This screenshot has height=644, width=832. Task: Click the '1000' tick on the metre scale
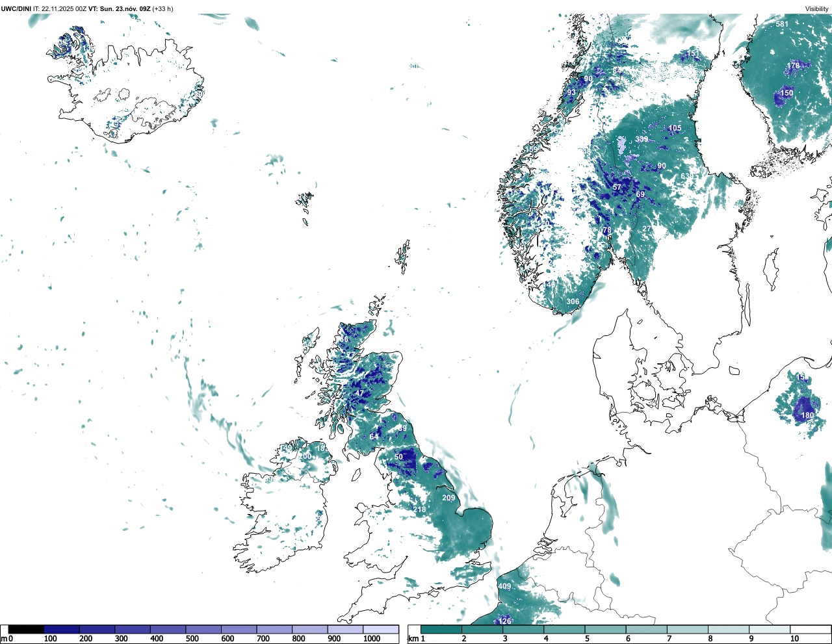[372, 639]
